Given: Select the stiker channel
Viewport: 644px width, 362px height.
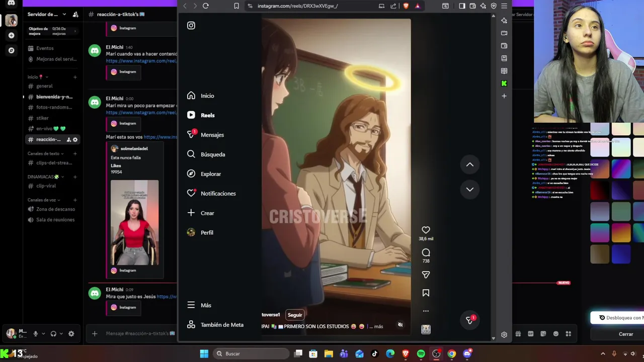Looking at the screenshot, I should [42, 118].
